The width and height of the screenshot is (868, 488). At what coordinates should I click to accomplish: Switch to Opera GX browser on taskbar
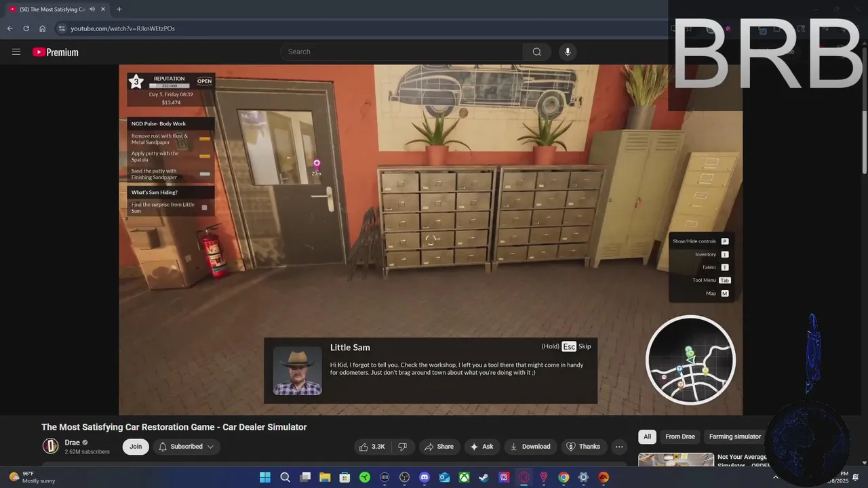524,477
